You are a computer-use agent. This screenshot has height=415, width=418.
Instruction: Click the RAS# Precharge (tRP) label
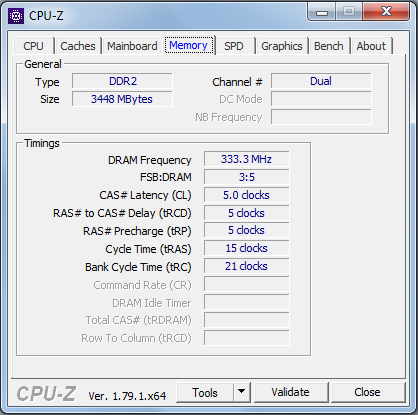(x=137, y=231)
